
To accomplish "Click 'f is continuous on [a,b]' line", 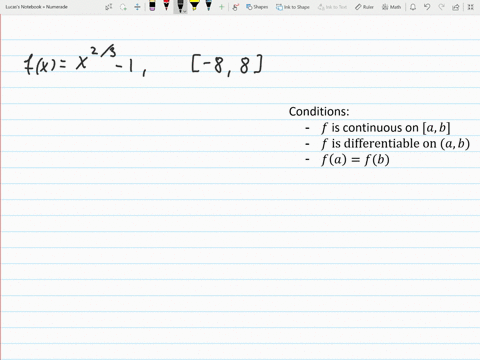I will 386,128.
